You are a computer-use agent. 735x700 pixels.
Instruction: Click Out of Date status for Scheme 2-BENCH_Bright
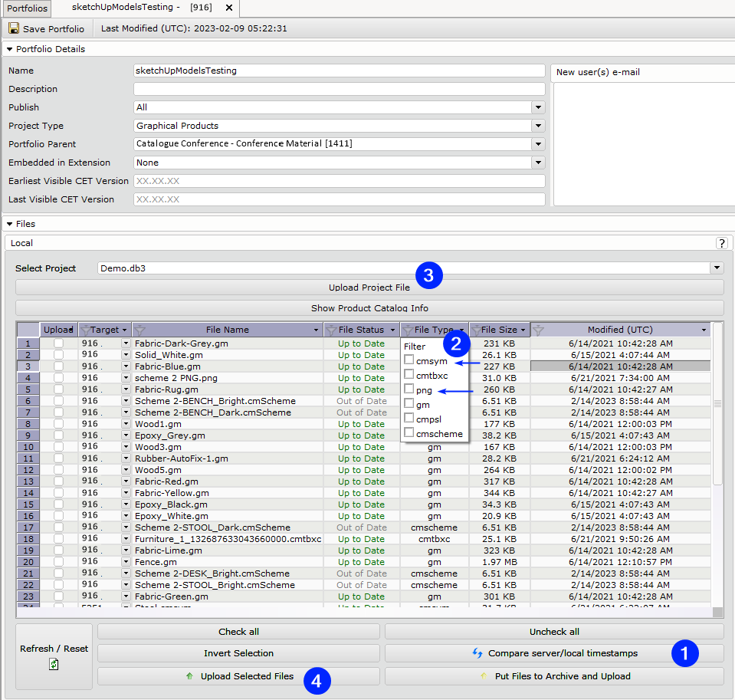(x=362, y=401)
